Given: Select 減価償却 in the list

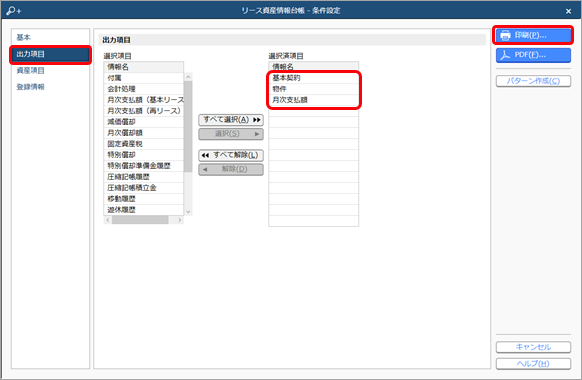Looking at the screenshot, I should [x=144, y=122].
